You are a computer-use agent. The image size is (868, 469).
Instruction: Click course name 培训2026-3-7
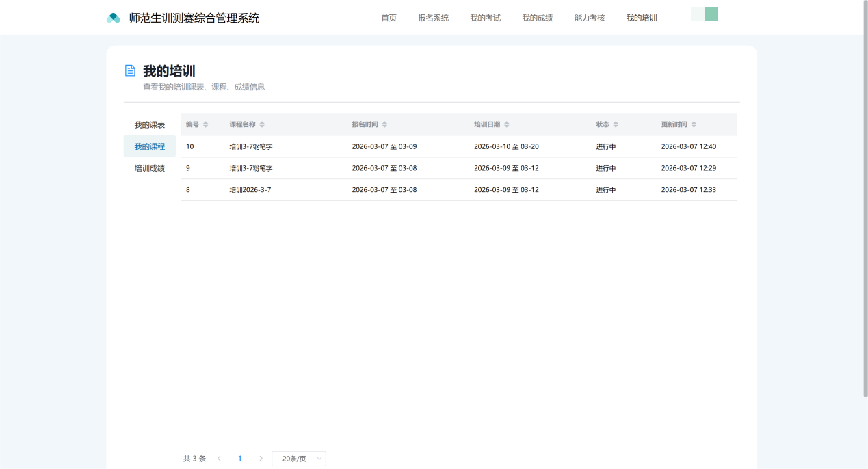[x=250, y=190]
